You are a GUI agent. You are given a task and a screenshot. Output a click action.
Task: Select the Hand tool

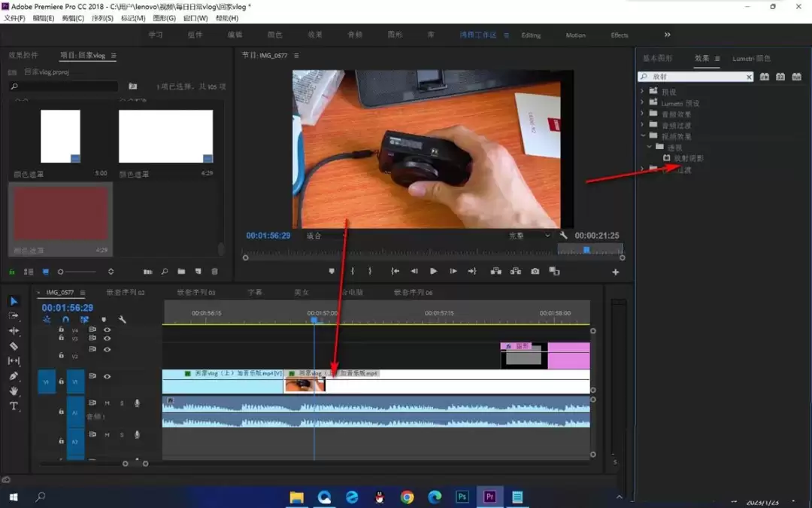pos(14,391)
